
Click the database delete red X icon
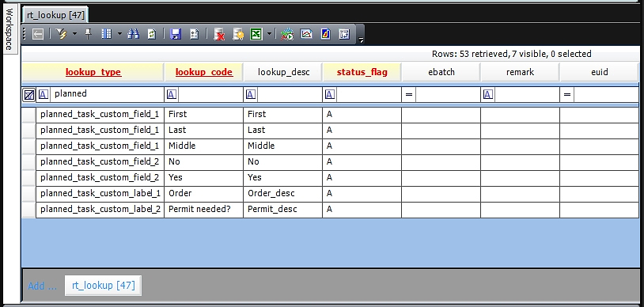pyautogui.click(x=219, y=34)
